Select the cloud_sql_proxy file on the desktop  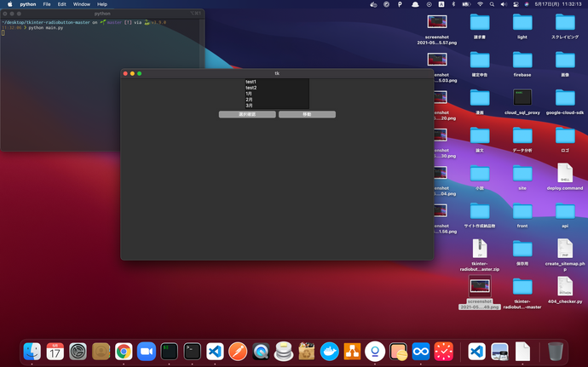(522, 102)
